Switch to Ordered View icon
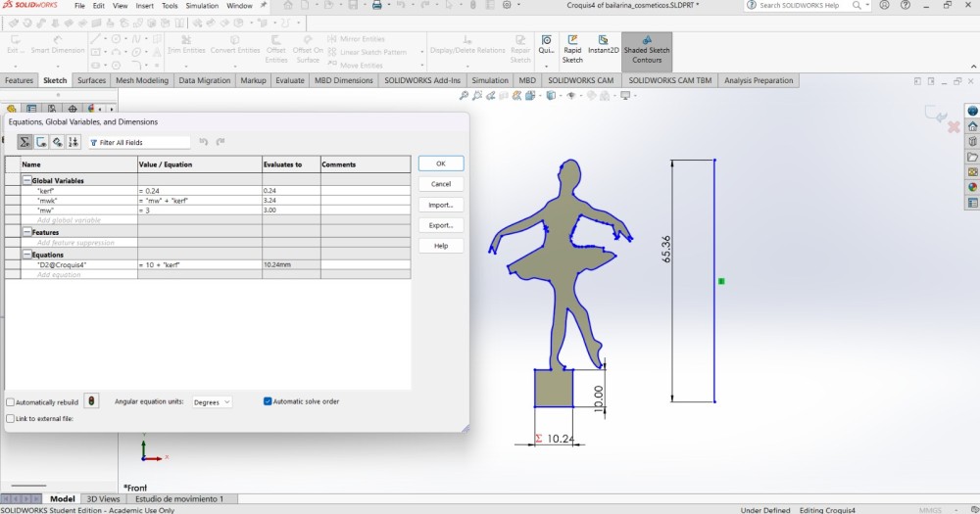This screenshot has width=980, height=514. point(73,142)
